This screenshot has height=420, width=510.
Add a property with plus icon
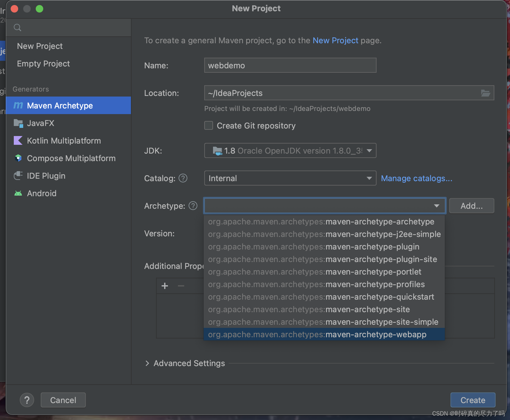coord(165,286)
